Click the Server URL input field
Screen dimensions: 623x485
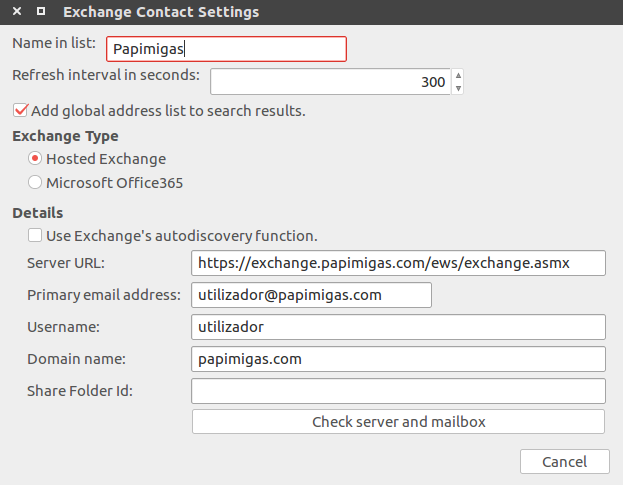(398, 262)
